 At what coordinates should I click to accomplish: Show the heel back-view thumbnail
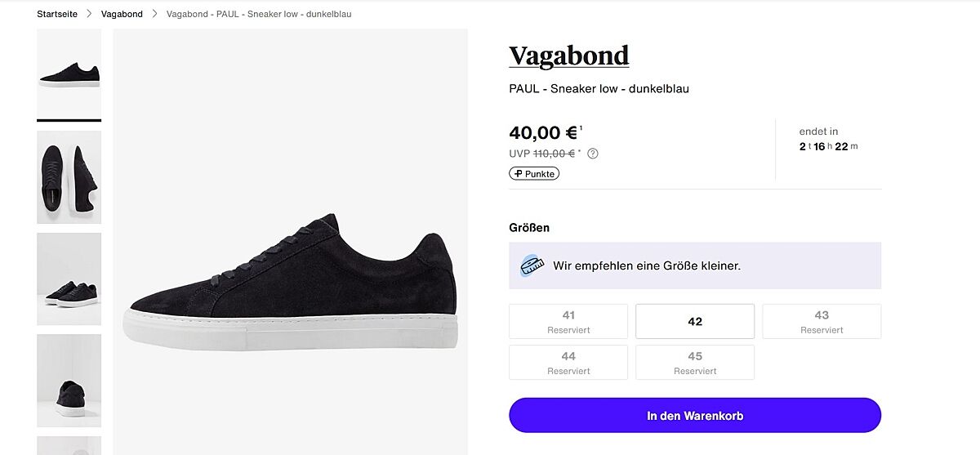click(x=69, y=380)
